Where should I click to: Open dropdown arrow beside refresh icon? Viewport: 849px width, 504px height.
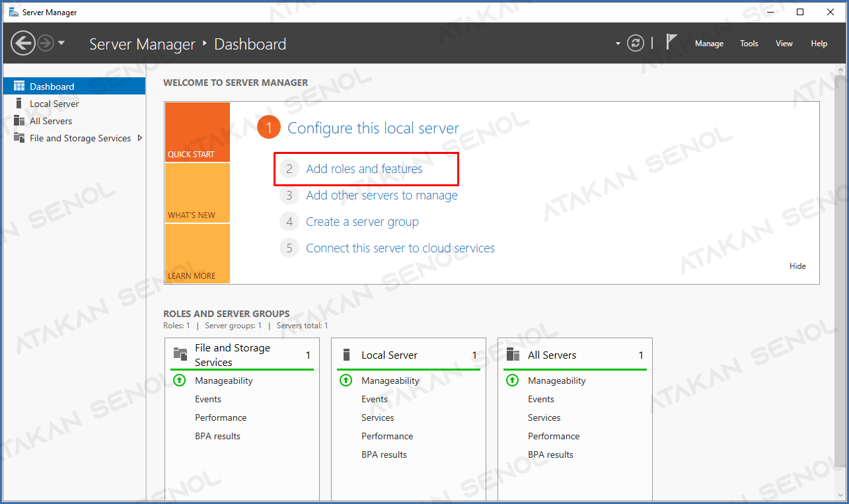tap(618, 44)
